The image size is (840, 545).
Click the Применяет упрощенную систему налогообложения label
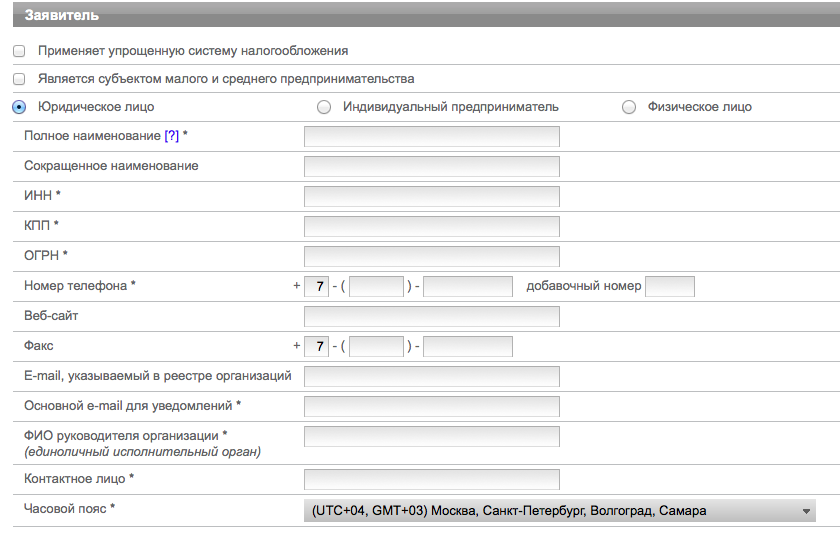(193, 51)
